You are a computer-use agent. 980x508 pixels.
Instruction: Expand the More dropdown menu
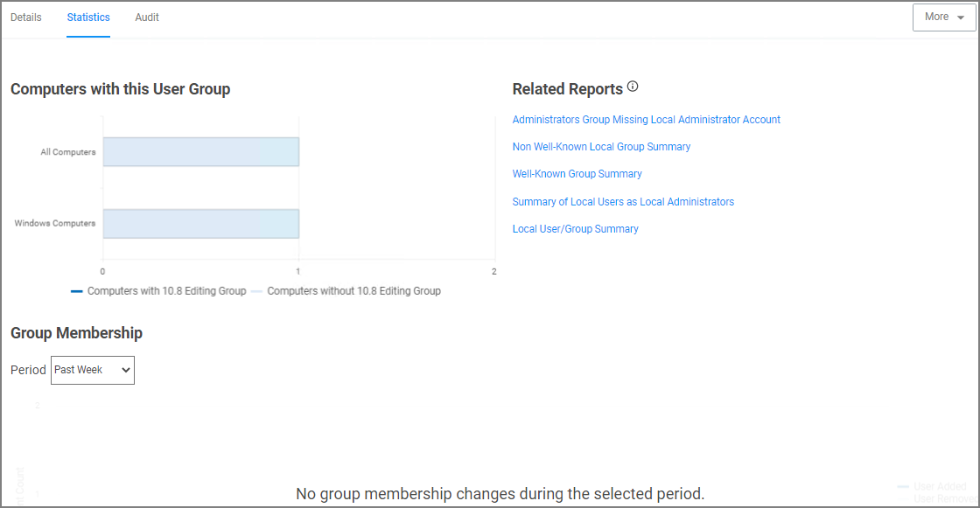coord(944,17)
